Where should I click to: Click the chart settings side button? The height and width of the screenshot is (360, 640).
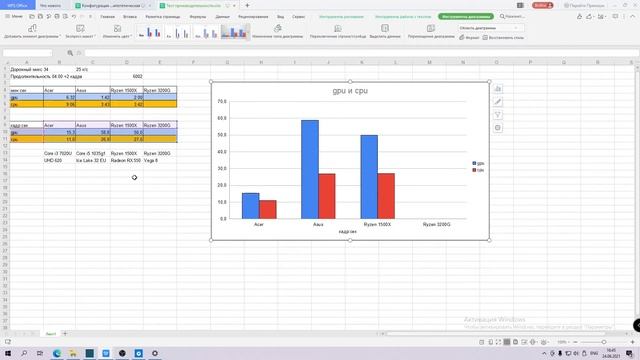pyautogui.click(x=498, y=128)
